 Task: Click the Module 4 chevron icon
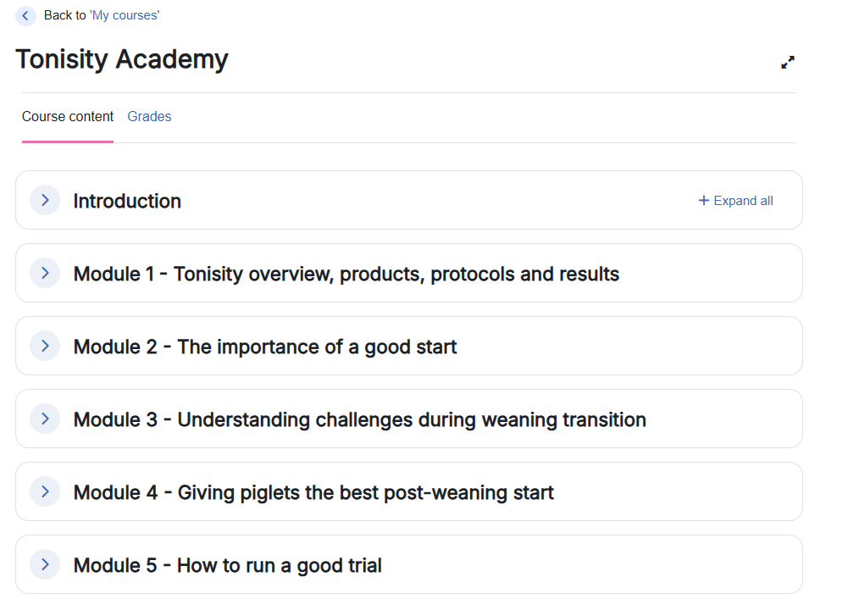pos(45,491)
